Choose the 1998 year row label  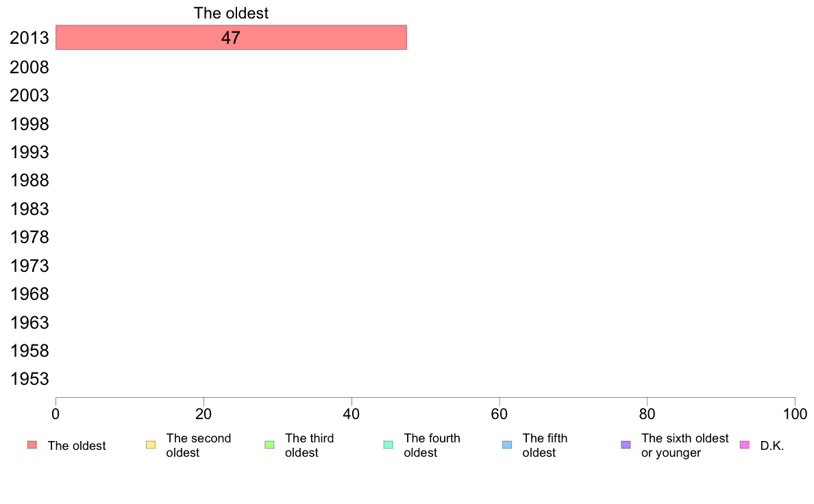click(x=29, y=124)
